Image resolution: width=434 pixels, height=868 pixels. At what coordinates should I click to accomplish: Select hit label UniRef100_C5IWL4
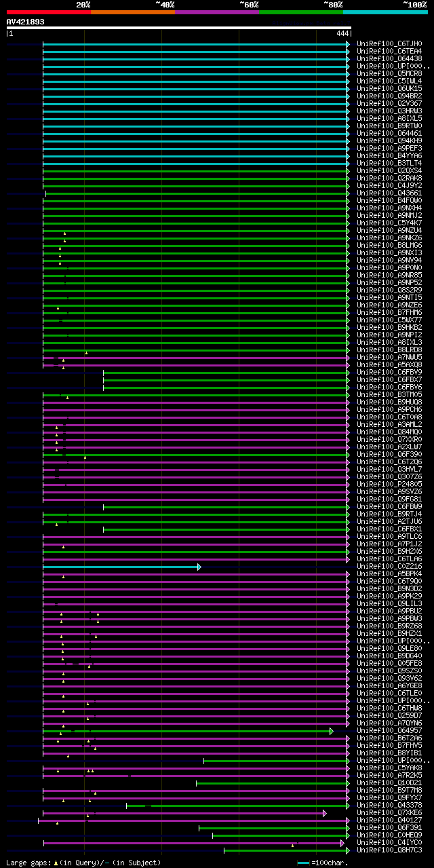click(389, 81)
